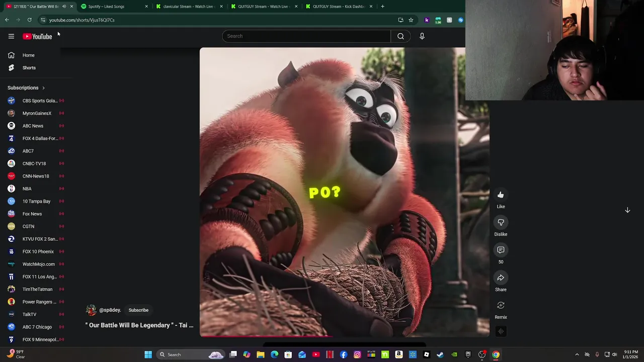Open Instagram from the taskbar
This screenshot has width=644, height=362.
pyautogui.click(x=357, y=354)
